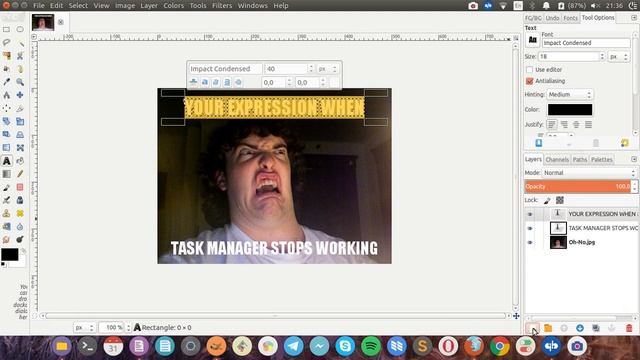
Task: Select the Oh-No.jpg layer name
Action: click(582, 242)
